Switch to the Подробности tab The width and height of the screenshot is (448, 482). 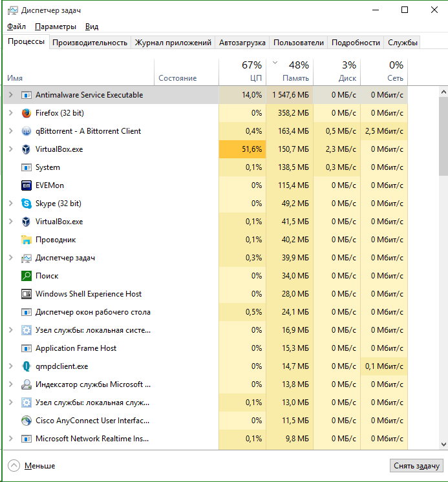[x=356, y=43]
